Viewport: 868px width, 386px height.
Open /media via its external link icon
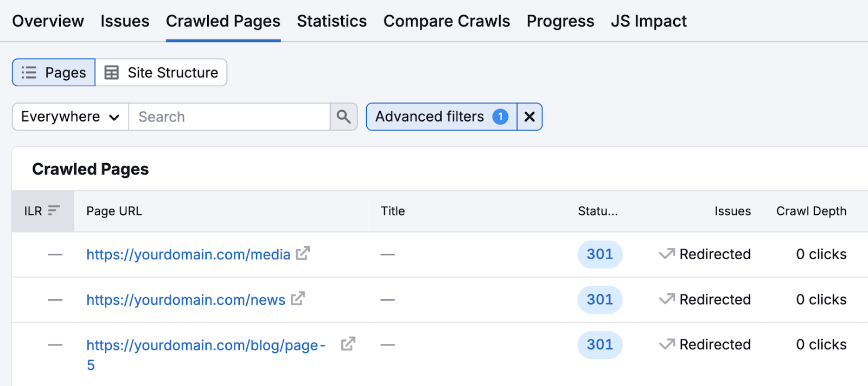point(304,253)
